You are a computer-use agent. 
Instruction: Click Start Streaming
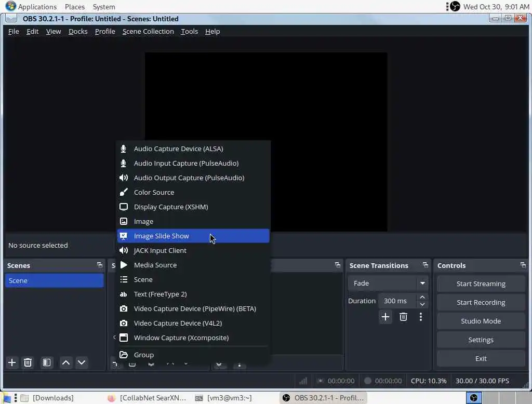tap(481, 284)
